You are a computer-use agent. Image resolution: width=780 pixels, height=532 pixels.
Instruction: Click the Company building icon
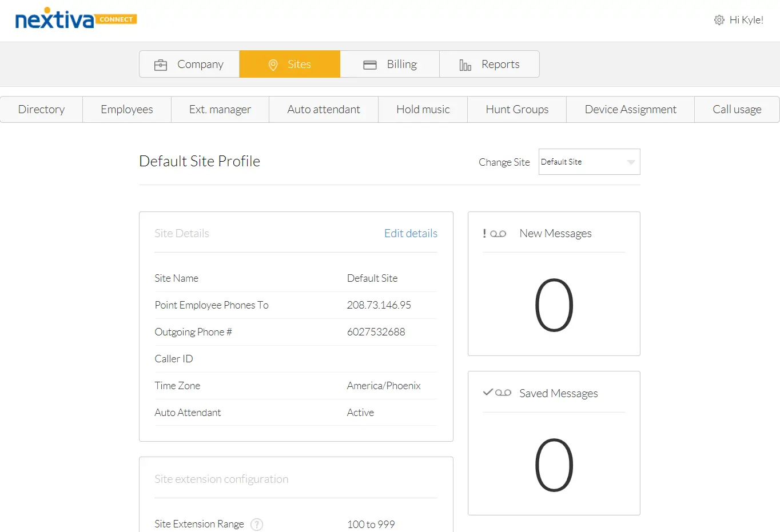[161, 64]
